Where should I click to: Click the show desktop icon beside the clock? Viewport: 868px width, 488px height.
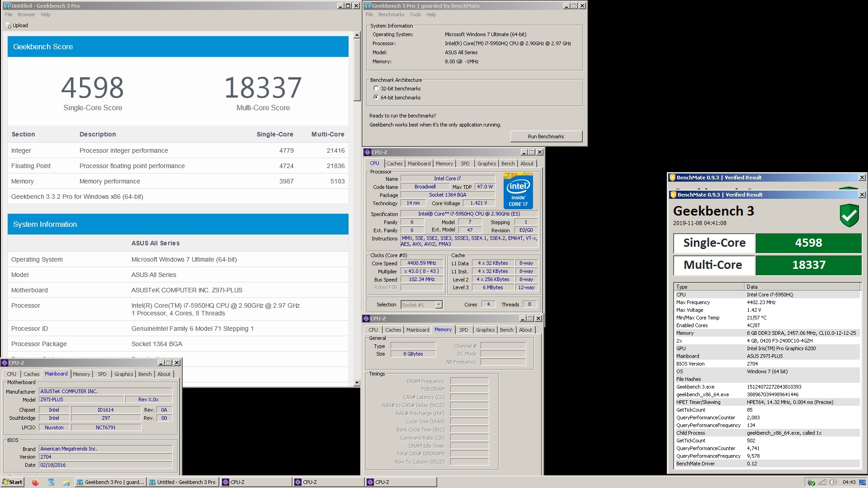(x=863, y=482)
